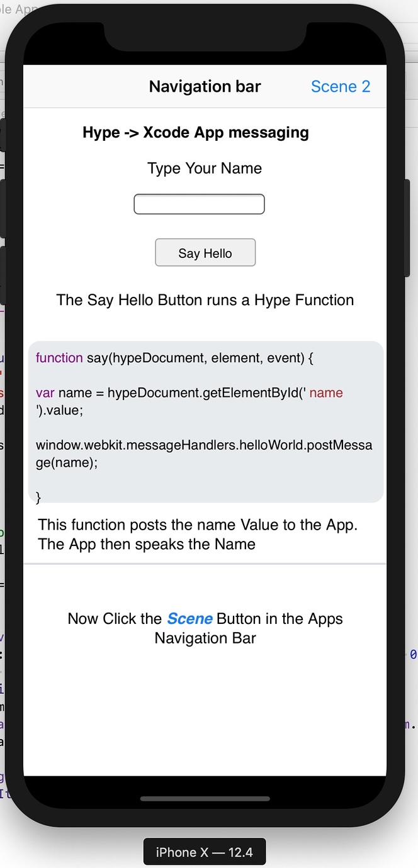Screen dimensions: 418x868
Task: Click the Type Your Name label
Action: (205, 169)
